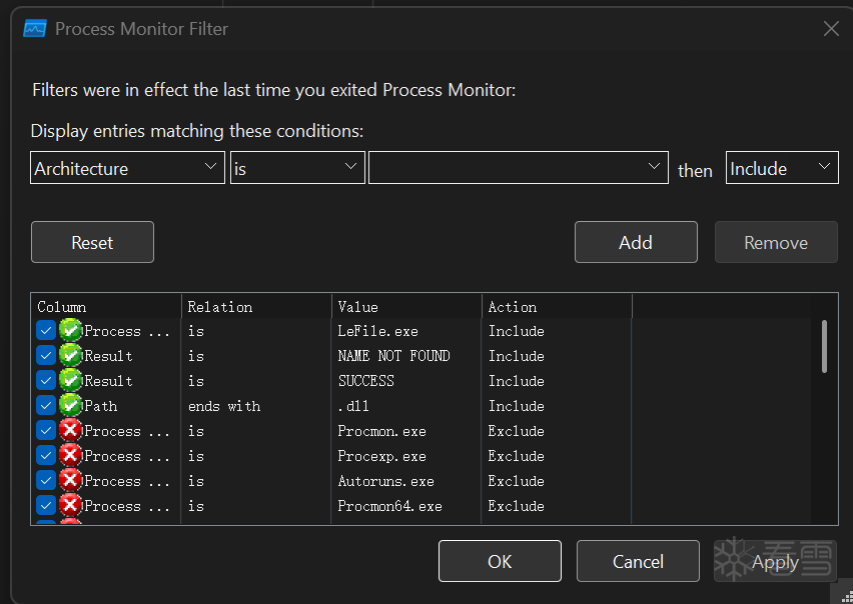Click the Add button
853x604 pixels.
pyautogui.click(x=636, y=242)
